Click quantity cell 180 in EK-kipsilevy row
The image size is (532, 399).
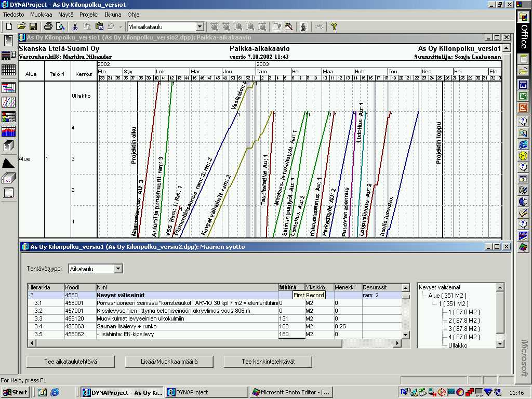(x=291, y=334)
